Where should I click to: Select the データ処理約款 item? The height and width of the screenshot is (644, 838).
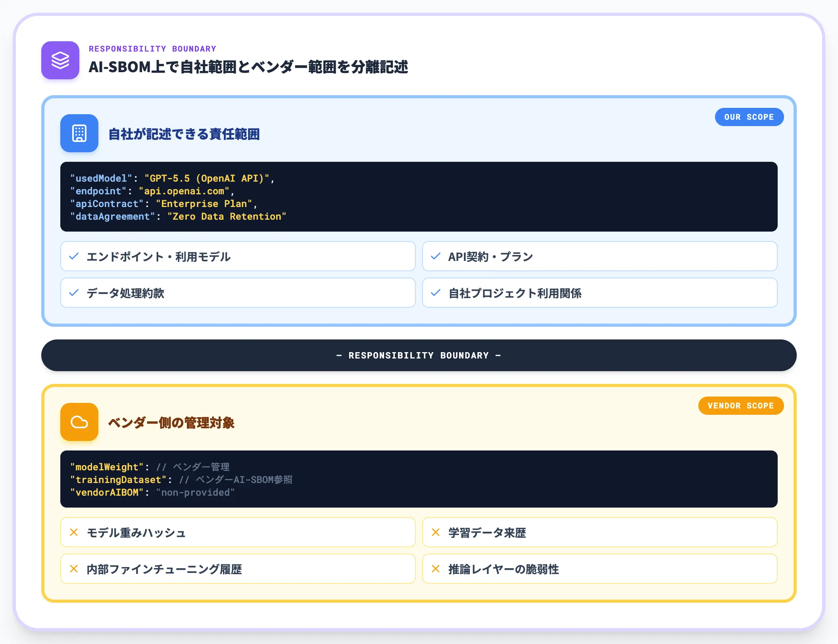[238, 293]
